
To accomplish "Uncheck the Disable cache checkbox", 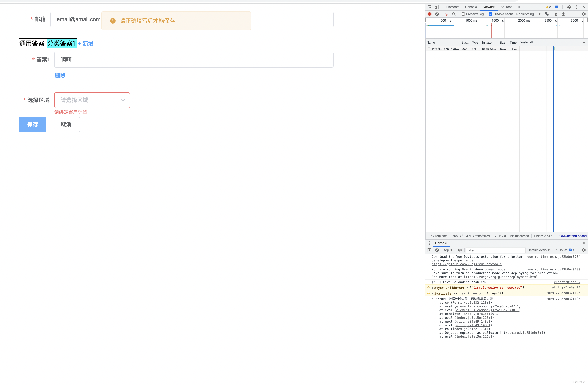I will [490, 14].
